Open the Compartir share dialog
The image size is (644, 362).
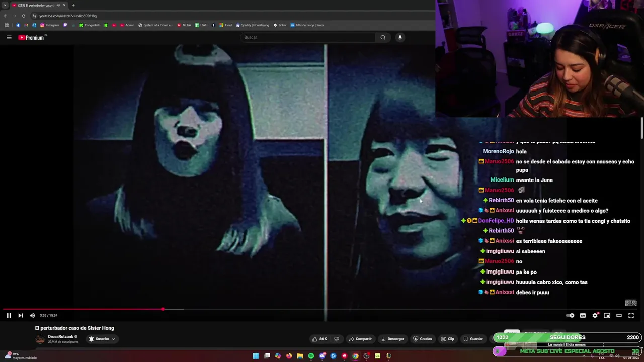pos(360,339)
